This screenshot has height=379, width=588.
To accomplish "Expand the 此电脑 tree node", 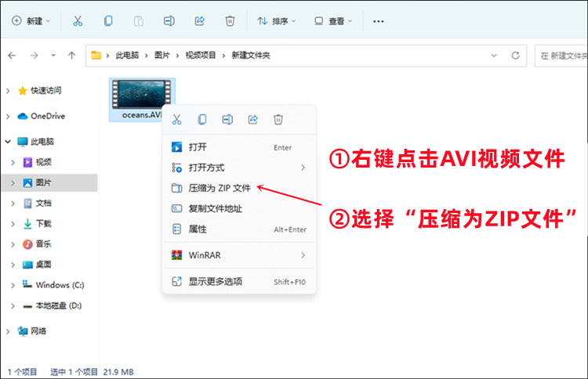I will tap(9, 142).
